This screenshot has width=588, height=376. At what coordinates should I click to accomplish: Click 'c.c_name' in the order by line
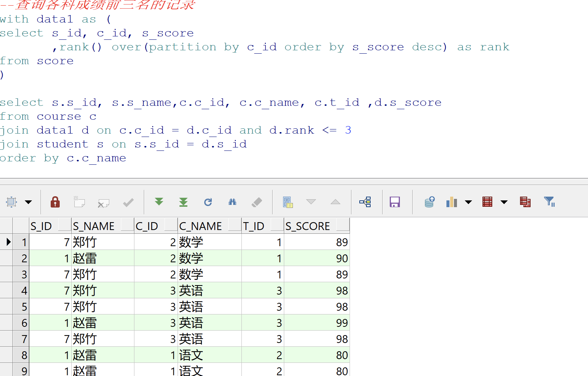click(x=96, y=158)
